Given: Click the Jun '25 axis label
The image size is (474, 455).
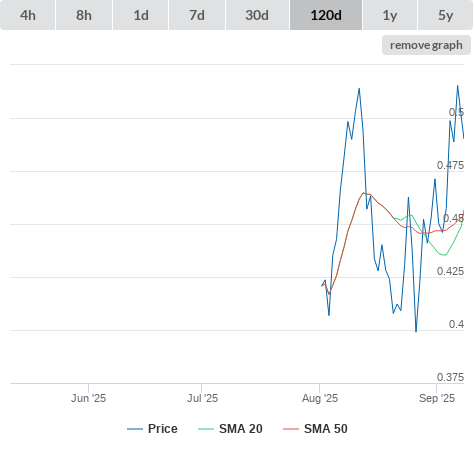Looking at the screenshot, I should pos(88,398).
